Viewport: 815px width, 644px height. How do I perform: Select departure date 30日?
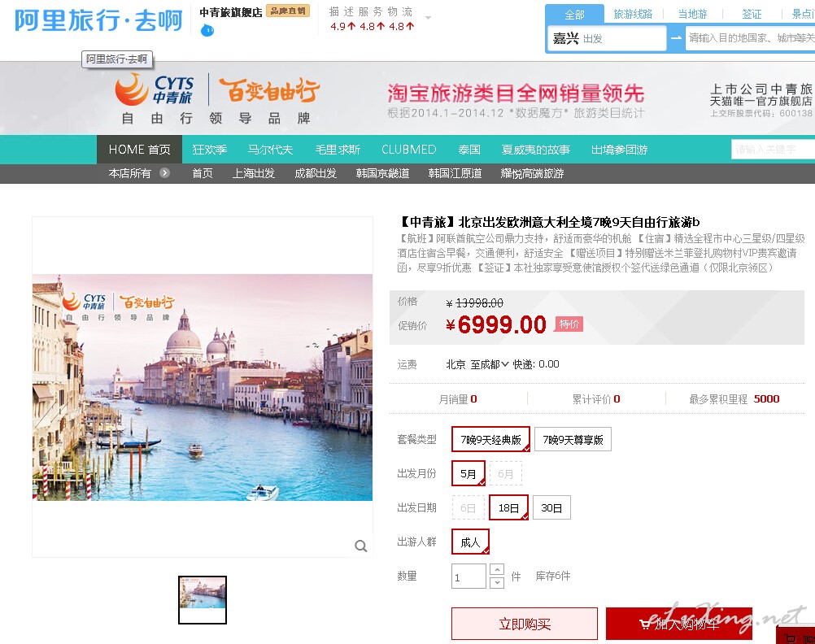click(x=551, y=508)
